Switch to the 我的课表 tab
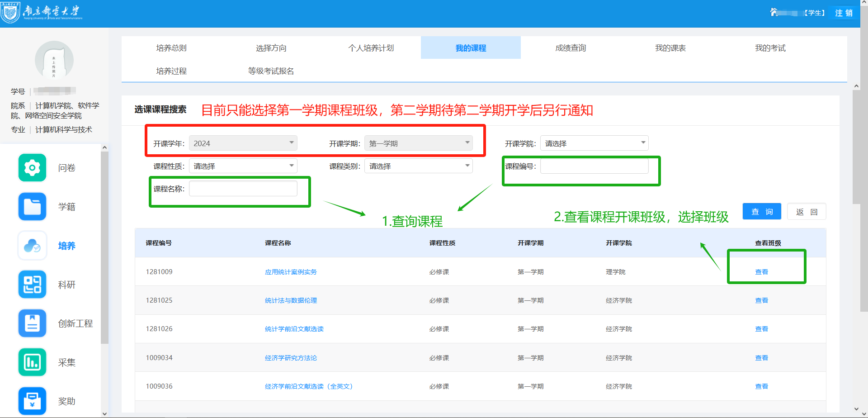This screenshot has height=418, width=868. (x=670, y=48)
